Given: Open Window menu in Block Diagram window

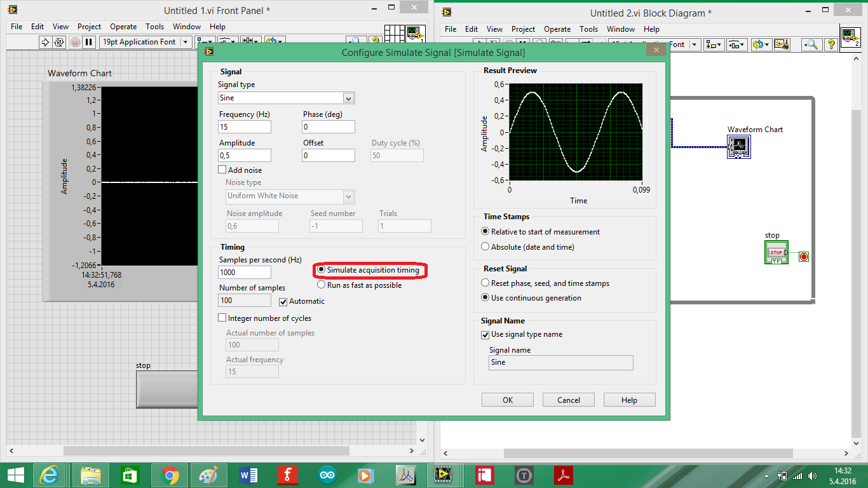Looking at the screenshot, I should point(621,29).
